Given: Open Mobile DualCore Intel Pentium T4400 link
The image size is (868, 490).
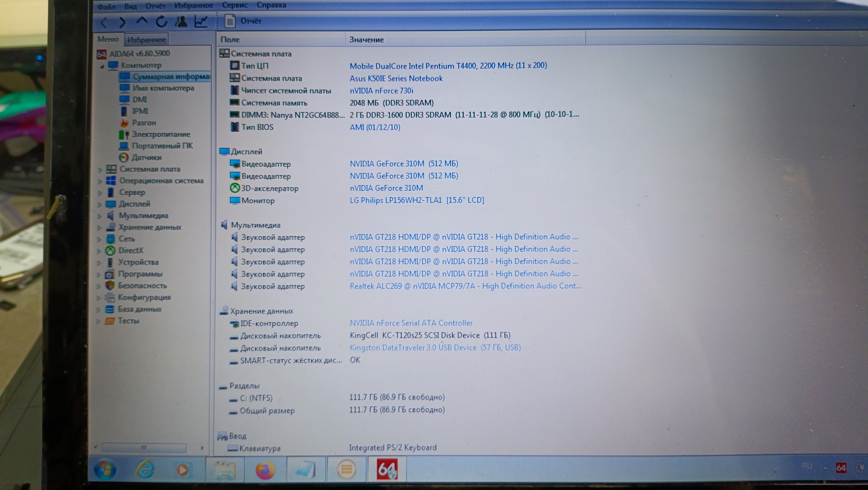Looking at the screenshot, I should coord(448,66).
